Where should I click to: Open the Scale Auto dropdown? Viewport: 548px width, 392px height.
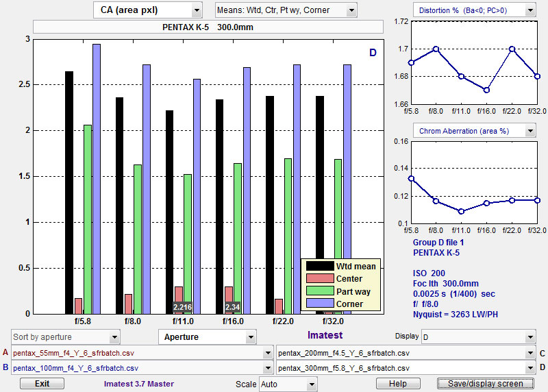(288, 384)
